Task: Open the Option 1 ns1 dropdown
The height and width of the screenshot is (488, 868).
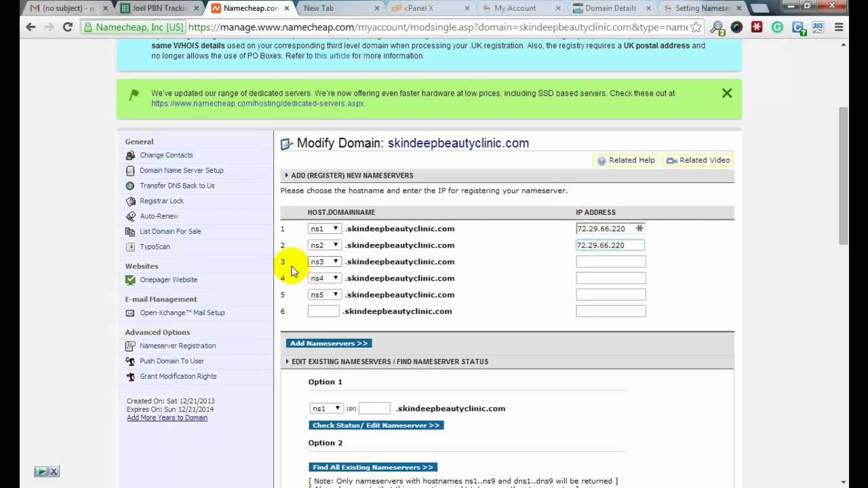Action: (326, 409)
